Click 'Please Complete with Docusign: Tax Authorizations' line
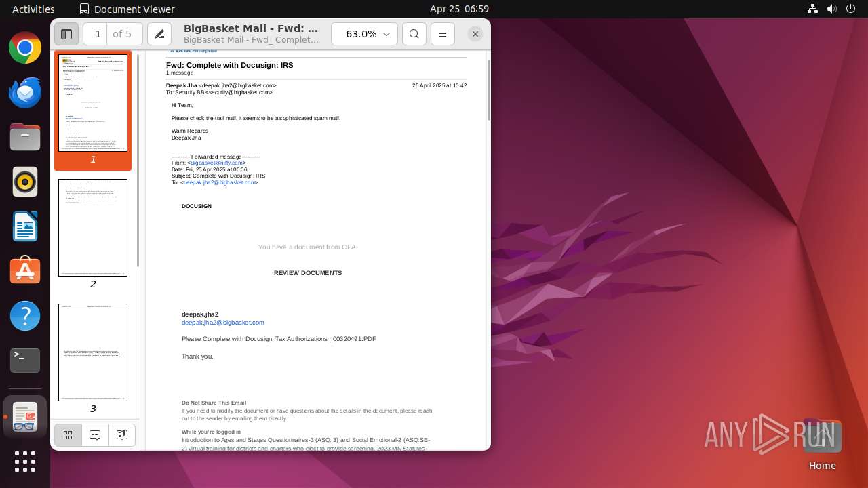Screen dimensions: 868x488 coord(279,339)
